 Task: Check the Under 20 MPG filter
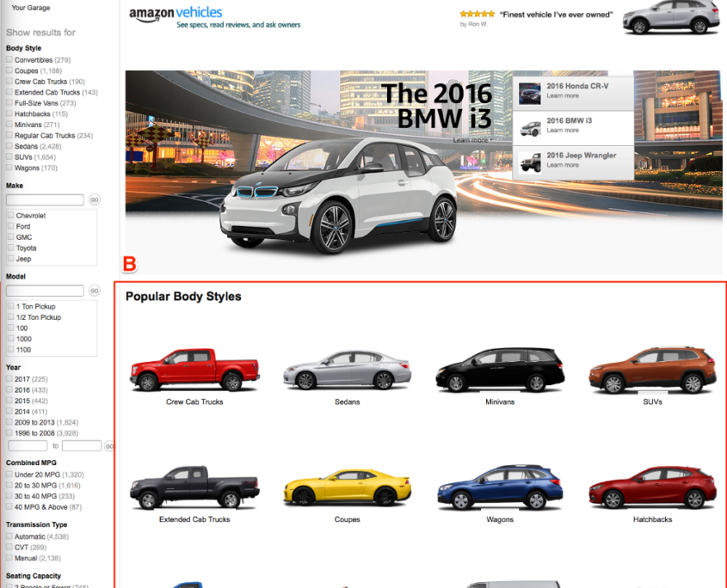click(9, 474)
